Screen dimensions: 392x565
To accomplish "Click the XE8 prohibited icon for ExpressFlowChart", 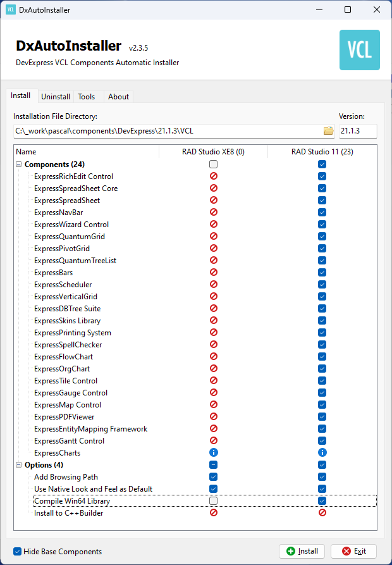I will click(x=214, y=356).
